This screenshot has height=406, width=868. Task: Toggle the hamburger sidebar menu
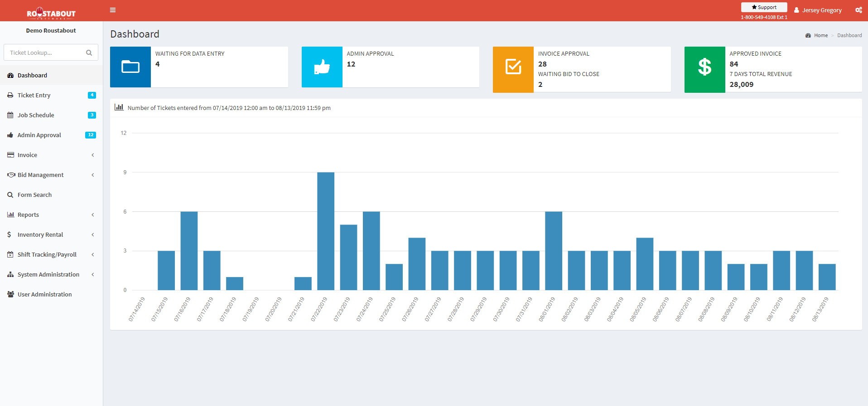[x=113, y=10]
